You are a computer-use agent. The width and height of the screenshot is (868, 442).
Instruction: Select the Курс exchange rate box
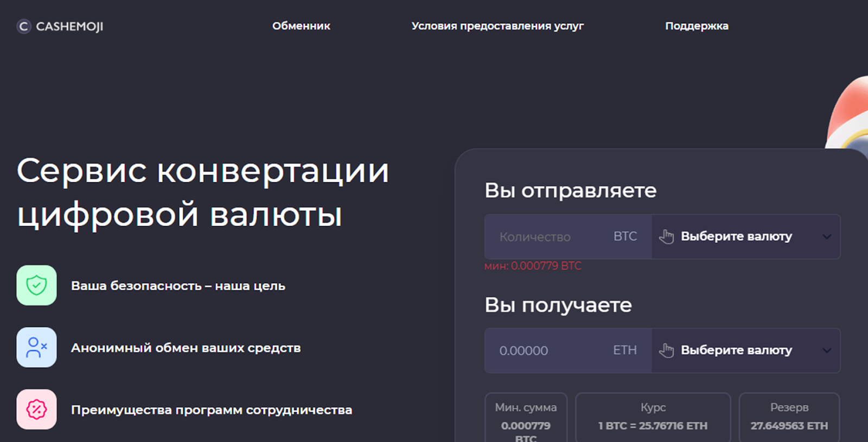pyautogui.click(x=653, y=417)
